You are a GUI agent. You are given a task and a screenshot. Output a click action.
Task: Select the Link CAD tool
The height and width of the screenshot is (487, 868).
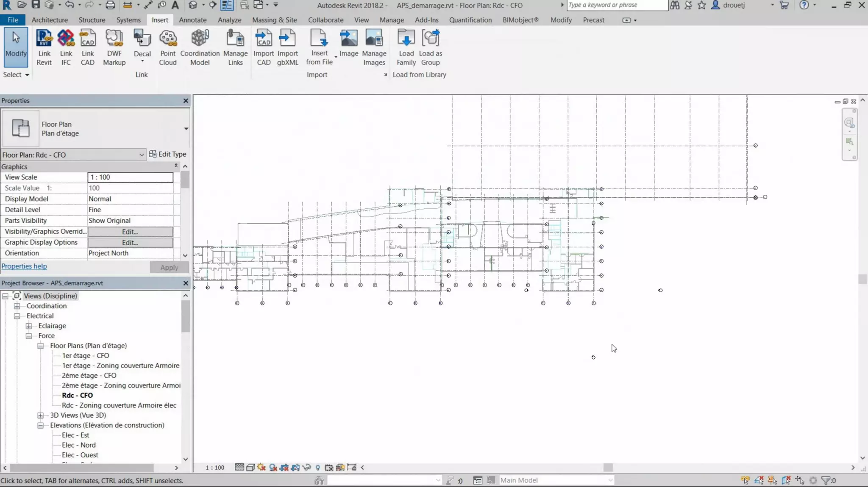coord(88,47)
